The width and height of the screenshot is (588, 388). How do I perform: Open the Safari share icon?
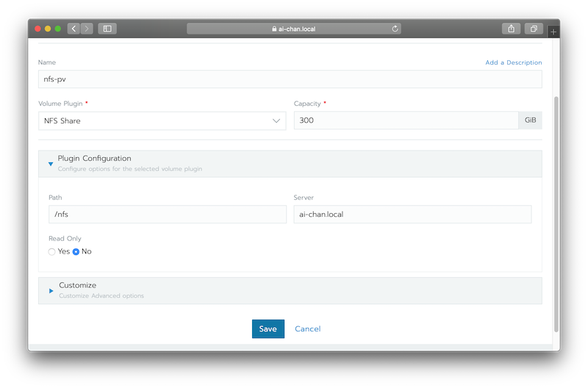[x=511, y=29]
